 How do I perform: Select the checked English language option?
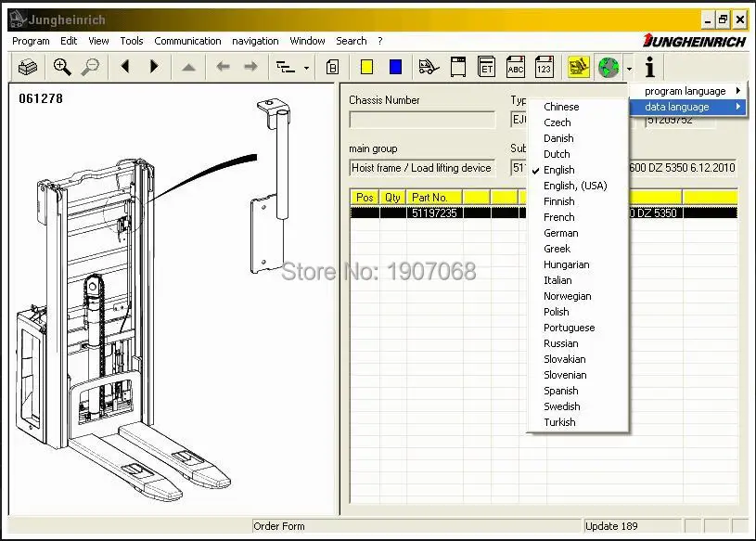[x=579, y=170]
